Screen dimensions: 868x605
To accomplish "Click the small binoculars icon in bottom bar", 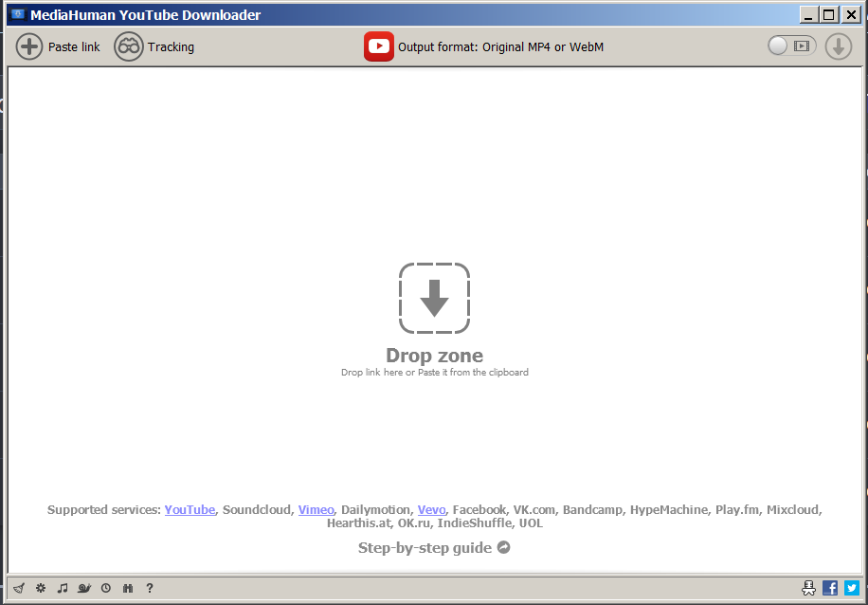I will (x=128, y=588).
